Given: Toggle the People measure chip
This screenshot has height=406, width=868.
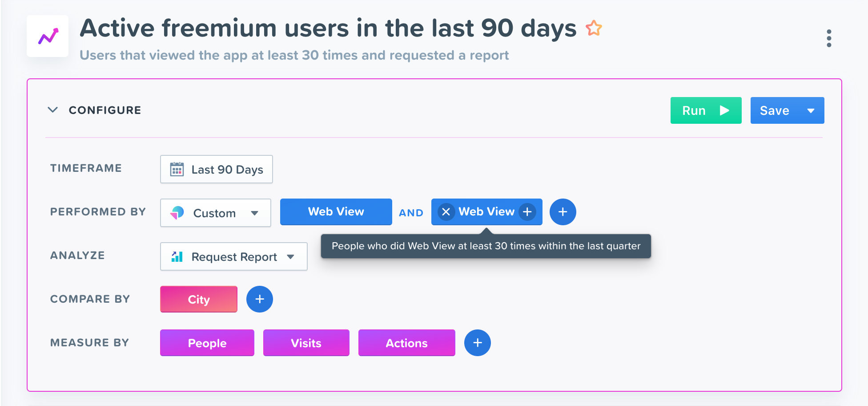Looking at the screenshot, I should [207, 343].
